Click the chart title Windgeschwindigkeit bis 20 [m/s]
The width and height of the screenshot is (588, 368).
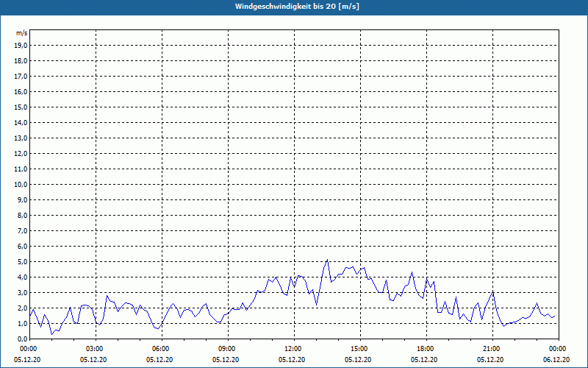(297, 7)
